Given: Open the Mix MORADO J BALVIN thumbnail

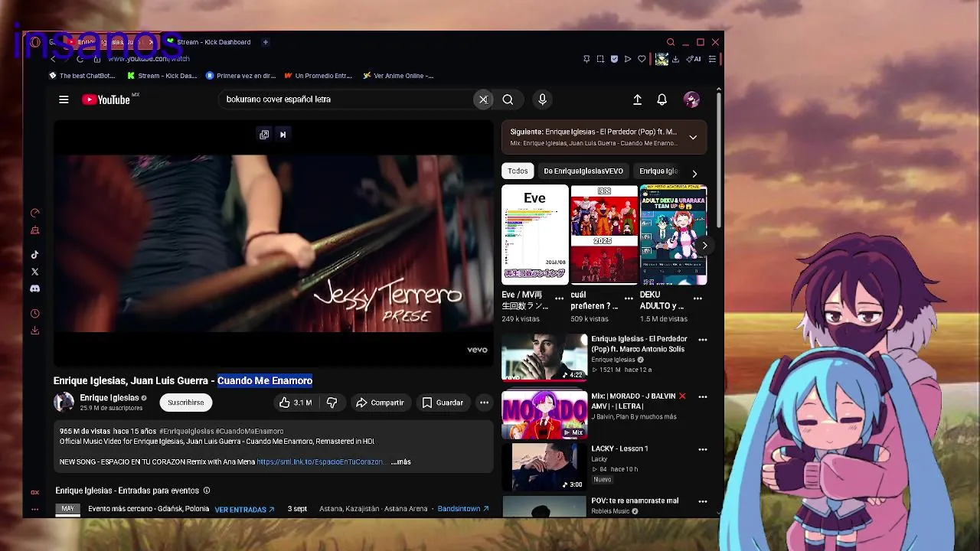Looking at the screenshot, I should point(544,415).
